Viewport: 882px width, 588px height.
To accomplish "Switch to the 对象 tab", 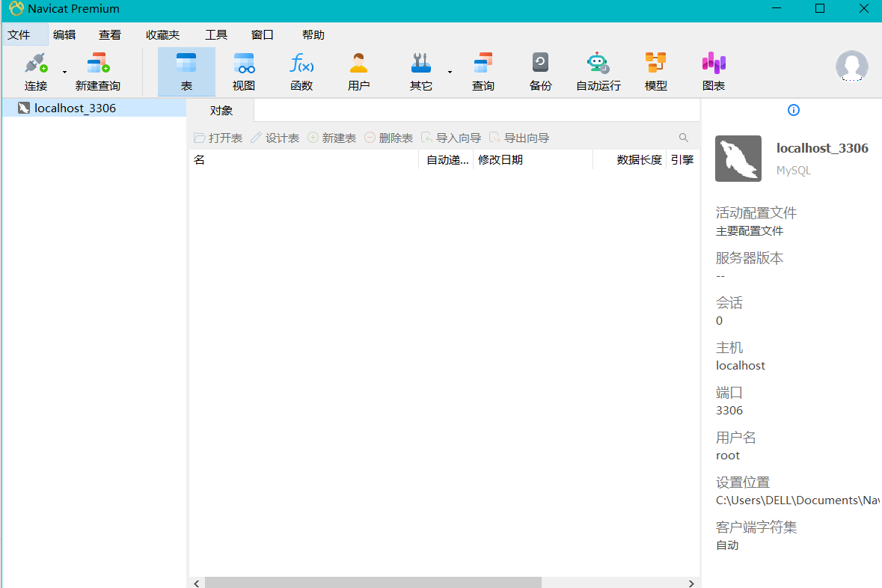I will pos(221,111).
